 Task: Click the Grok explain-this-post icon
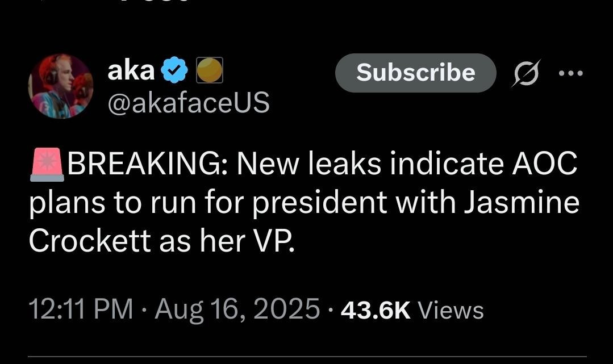click(525, 73)
